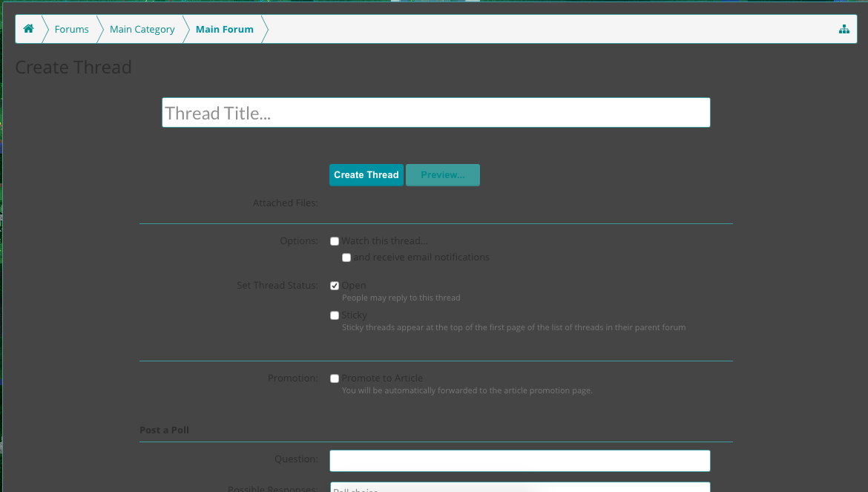
Task: Navigate to Main Category breadcrumb
Action: (x=142, y=30)
